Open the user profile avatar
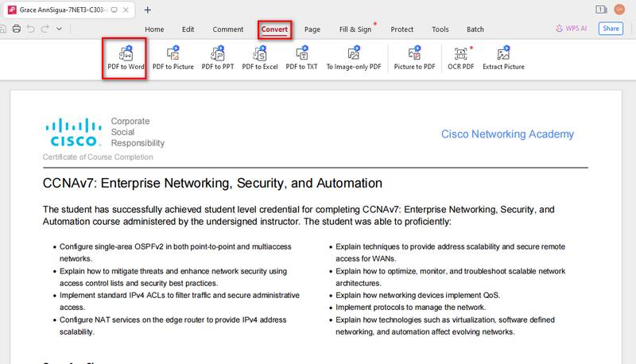Image resolution: width=636 pixels, height=364 pixels. coord(619,10)
